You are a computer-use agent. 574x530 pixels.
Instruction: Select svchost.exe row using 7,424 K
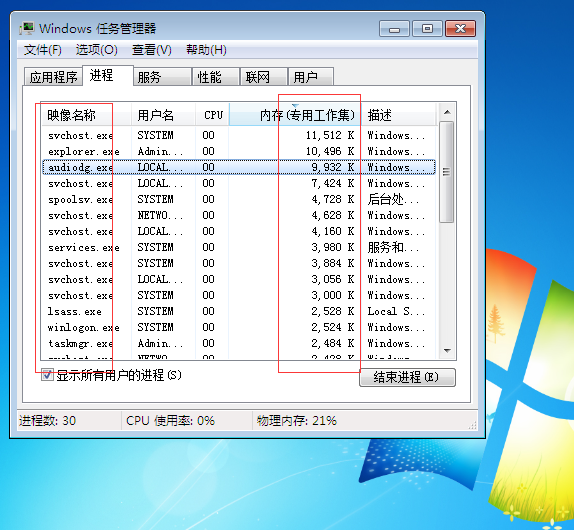[x=238, y=183]
